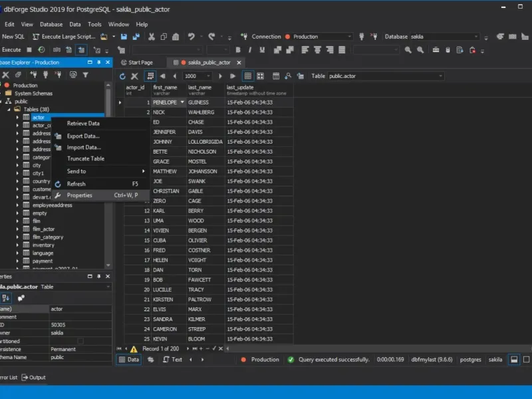
Task: Toggle the split layout icon in status bar
Action: (x=514, y=360)
